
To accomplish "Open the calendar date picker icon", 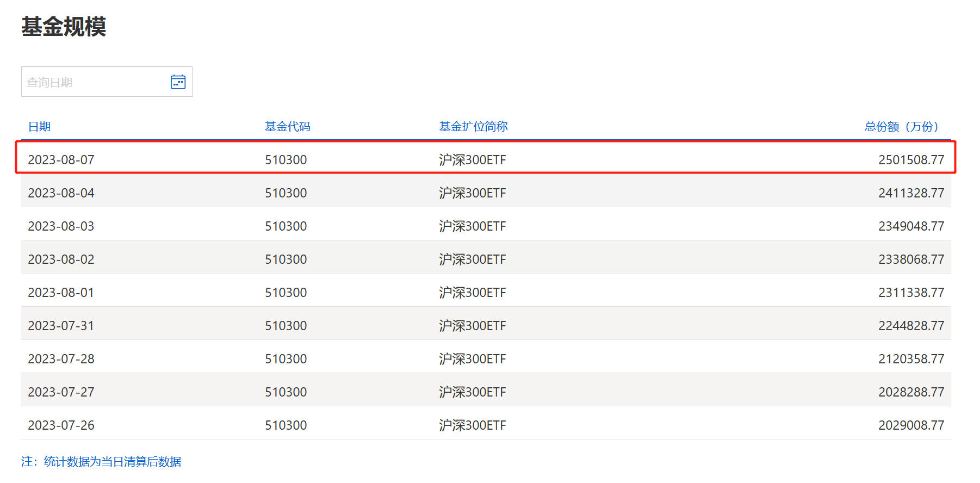I will click(x=178, y=82).
